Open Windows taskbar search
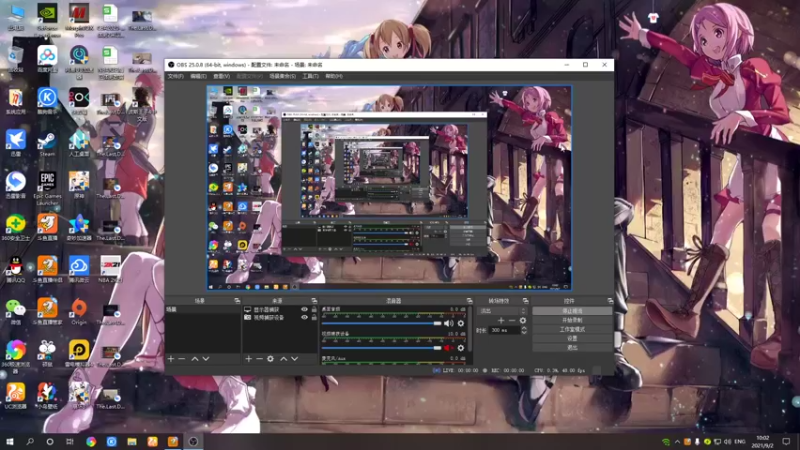Screen dimensions: 800x450 [x=30, y=441]
